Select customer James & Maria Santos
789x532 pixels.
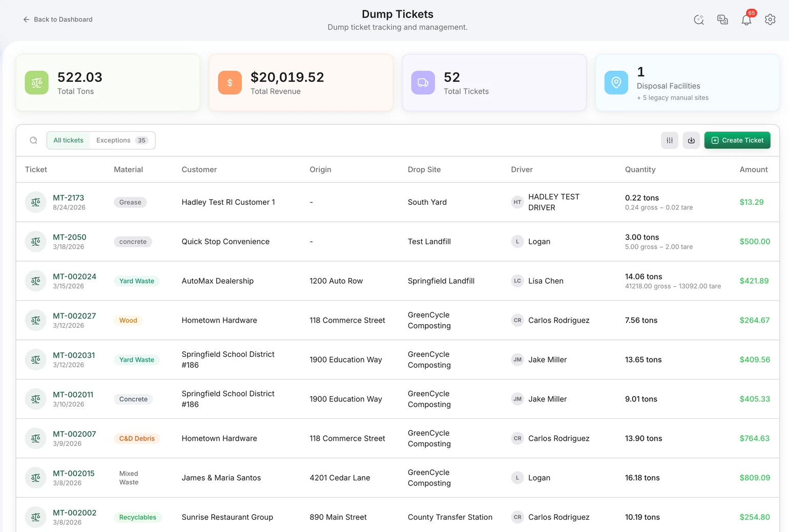coord(221,478)
